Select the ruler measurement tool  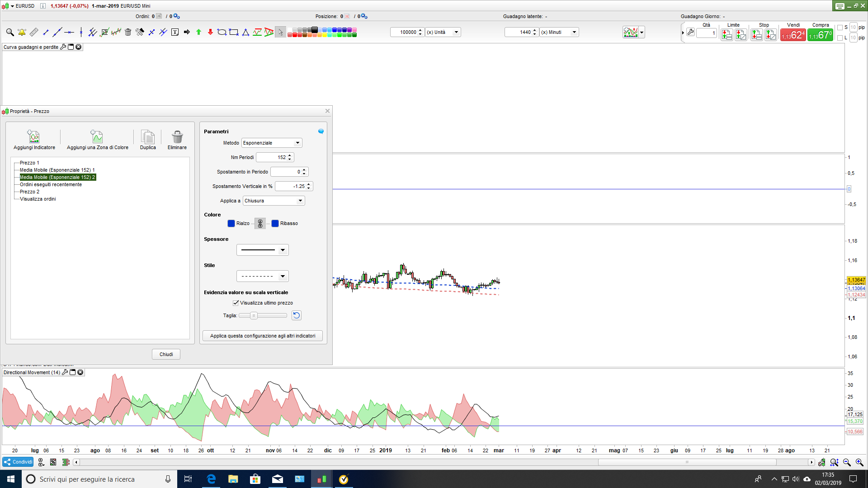[34, 32]
